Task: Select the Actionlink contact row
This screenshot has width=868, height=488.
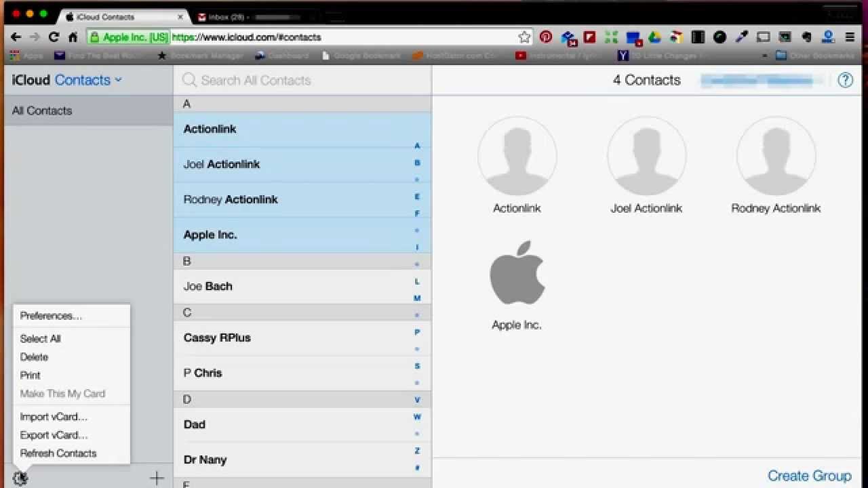Action: 302,129
